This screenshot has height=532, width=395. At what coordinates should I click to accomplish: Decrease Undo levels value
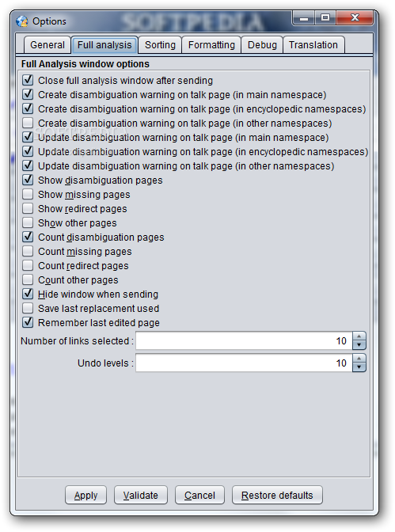tap(359, 367)
